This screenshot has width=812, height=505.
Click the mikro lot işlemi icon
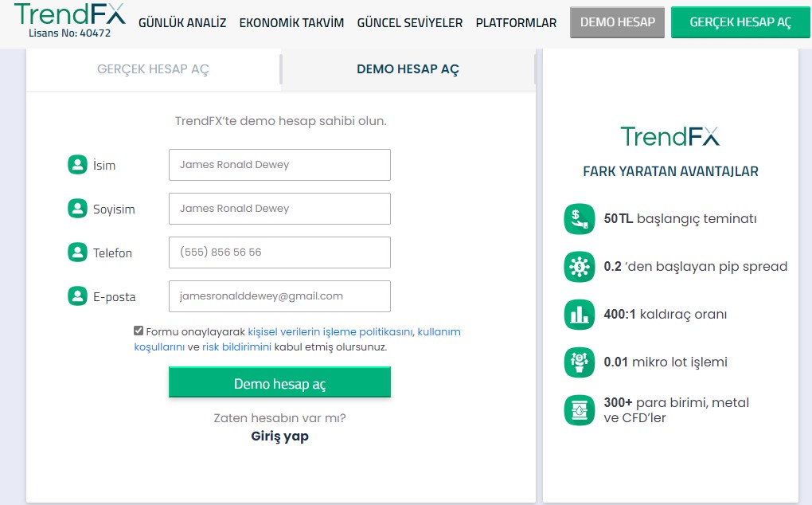(x=580, y=362)
